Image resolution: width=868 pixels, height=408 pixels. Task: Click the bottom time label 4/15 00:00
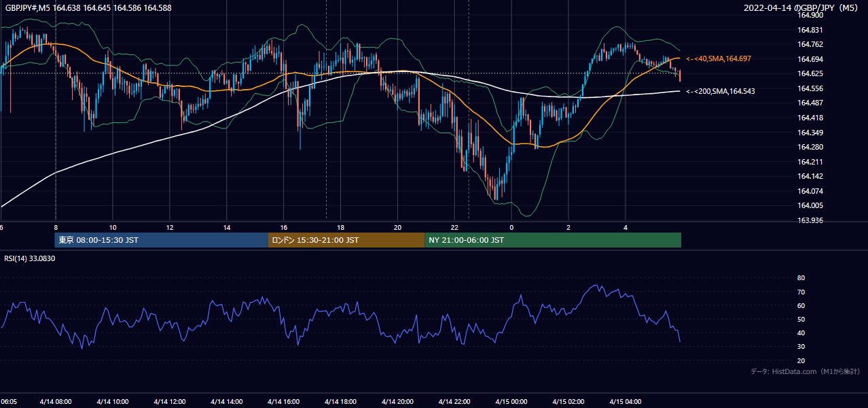click(x=511, y=402)
